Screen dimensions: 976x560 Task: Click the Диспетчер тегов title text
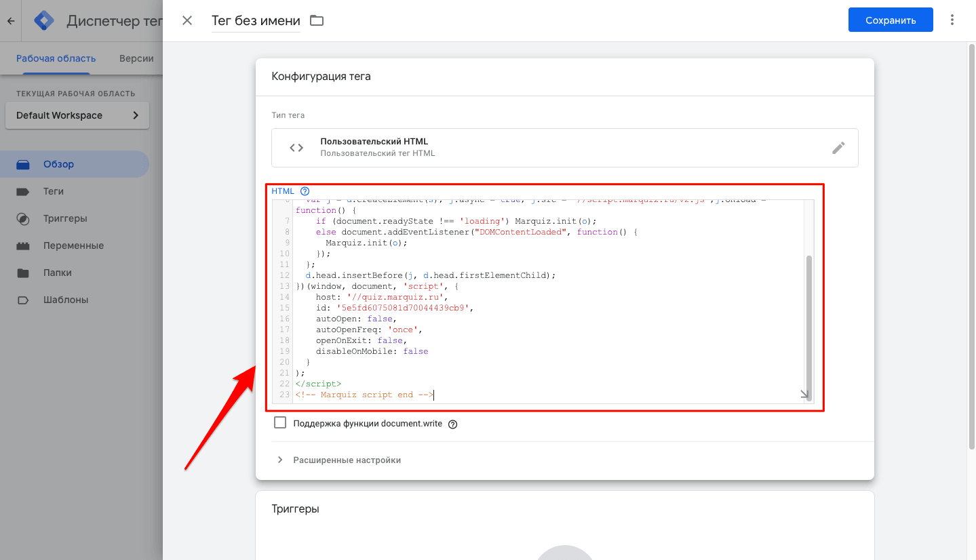pyautogui.click(x=114, y=21)
